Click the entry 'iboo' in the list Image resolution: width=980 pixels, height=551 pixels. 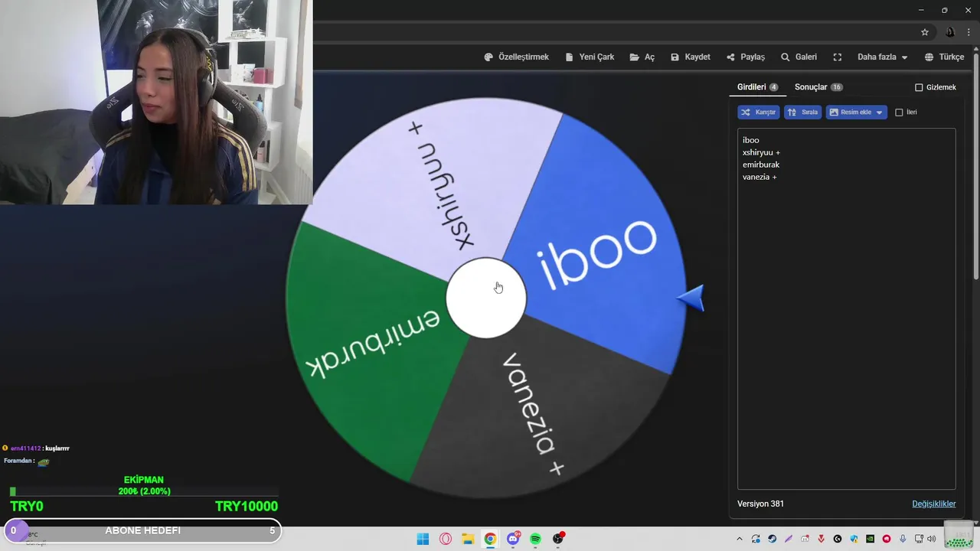coord(751,140)
